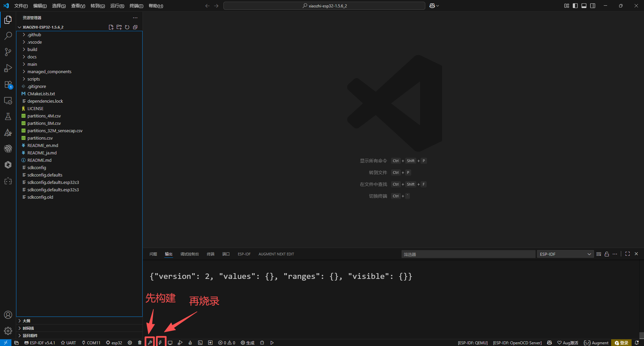Open the Search view in the activity bar
The height and width of the screenshot is (346, 644).
click(8, 36)
